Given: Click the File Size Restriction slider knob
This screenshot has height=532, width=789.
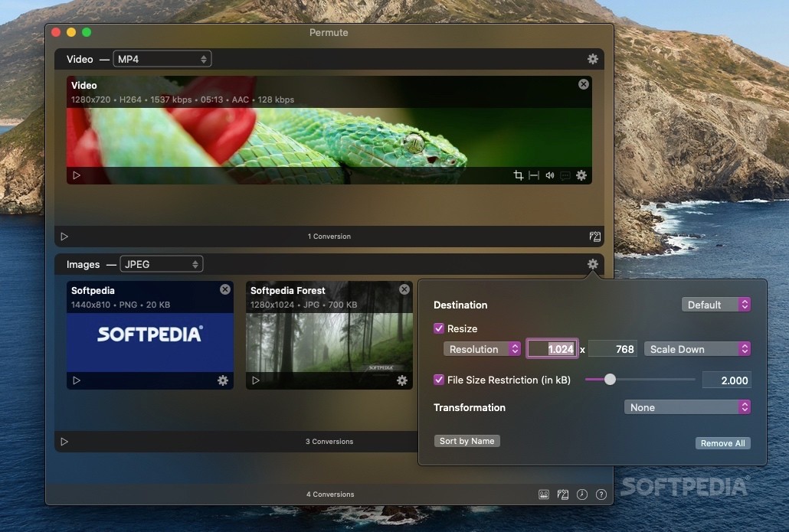Looking at the screenshot, I should [610, 379].
